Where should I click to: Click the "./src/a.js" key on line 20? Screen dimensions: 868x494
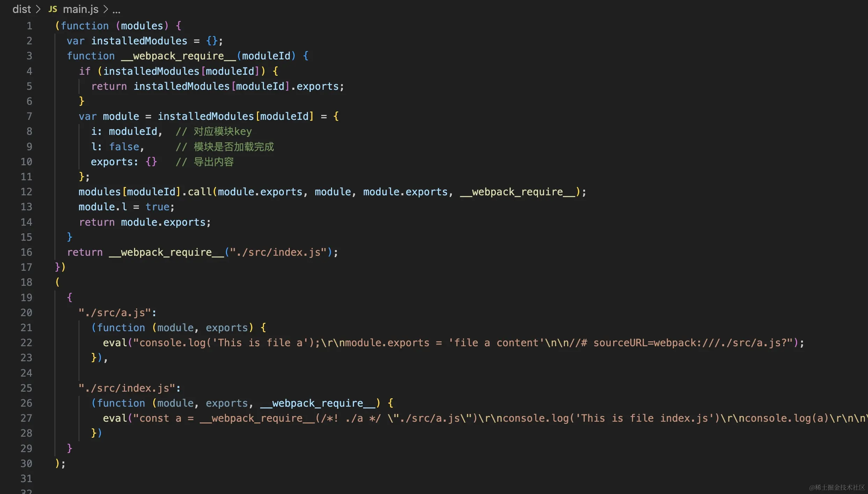coord(115,313)
